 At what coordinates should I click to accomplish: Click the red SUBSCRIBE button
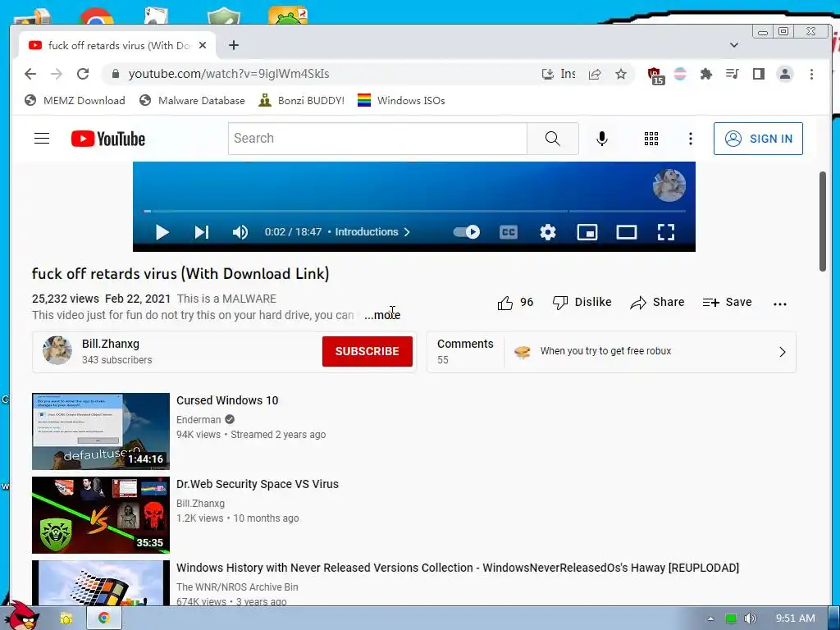tap(367, 351)
